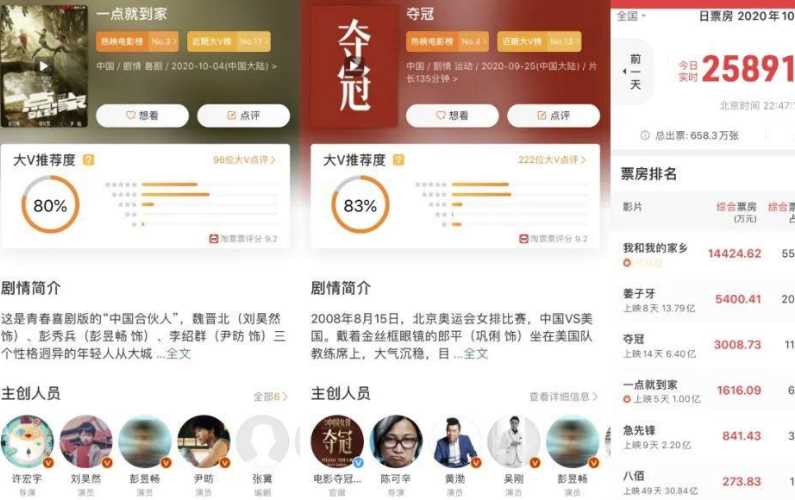Screen dimensions: 795x500
Task: Click question-mark icon beside 一点就到家 大V推荐度
Action: tap(89, 160)
